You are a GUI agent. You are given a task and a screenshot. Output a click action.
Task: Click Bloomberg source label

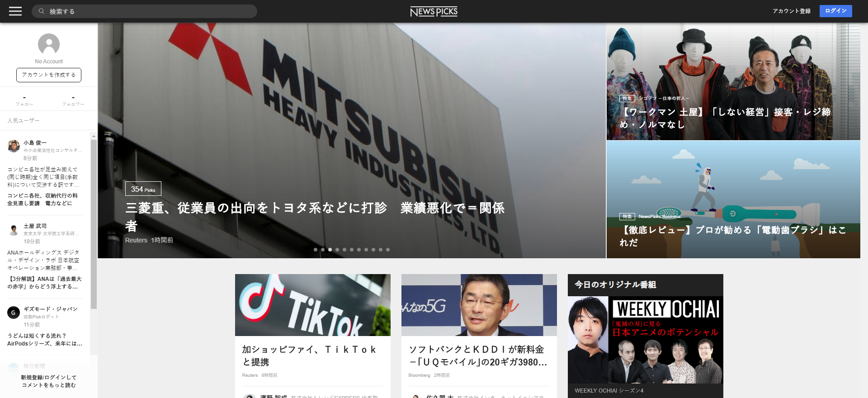(x=419, y=375)
